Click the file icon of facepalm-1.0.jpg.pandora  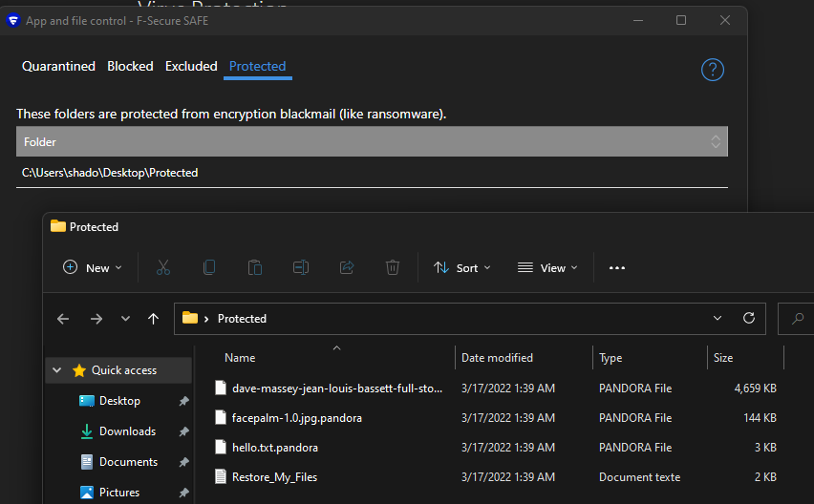point(221,417)
